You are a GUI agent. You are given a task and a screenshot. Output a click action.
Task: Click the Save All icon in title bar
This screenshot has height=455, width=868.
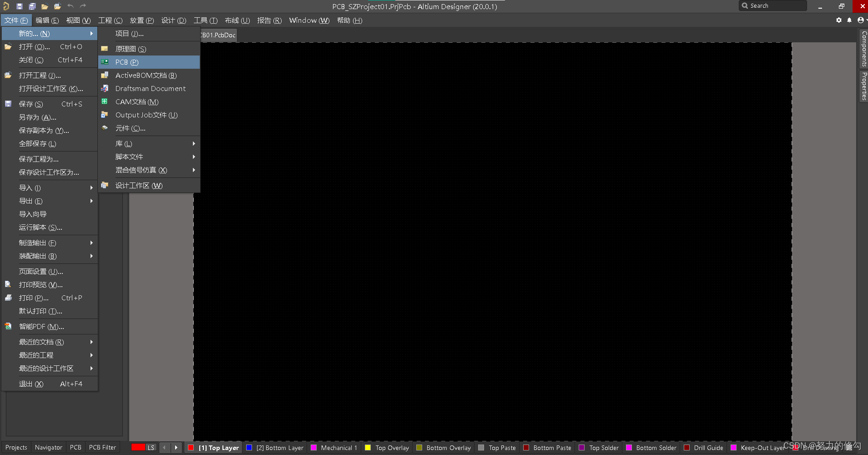32,6
